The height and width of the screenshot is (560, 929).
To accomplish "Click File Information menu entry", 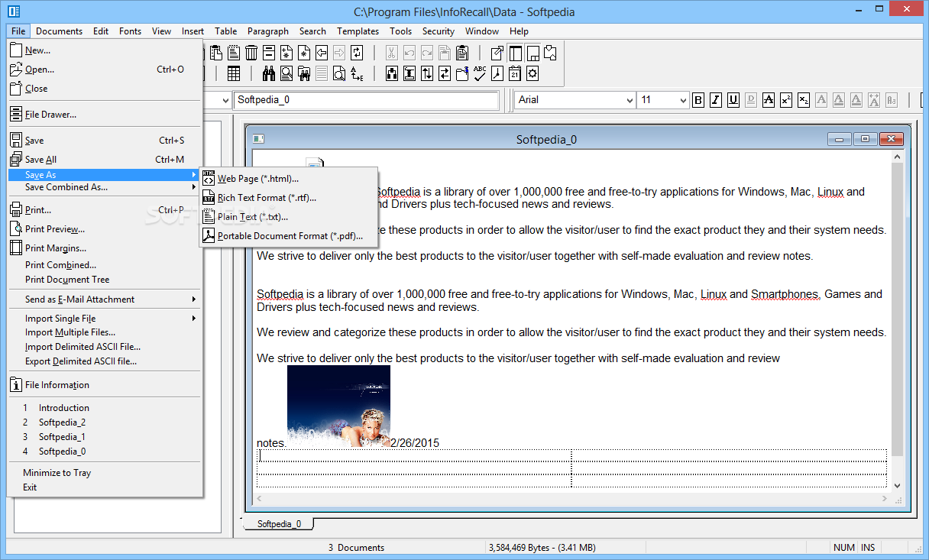I will tap(105, 385).
